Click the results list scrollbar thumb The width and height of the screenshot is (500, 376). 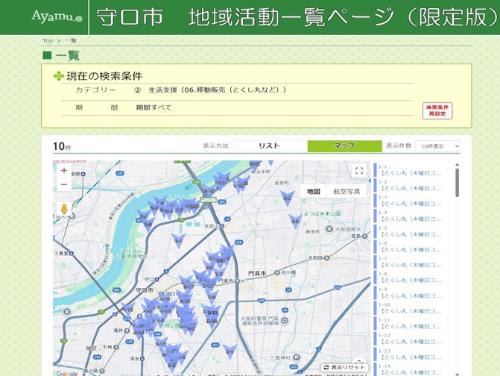pos(457,182)
